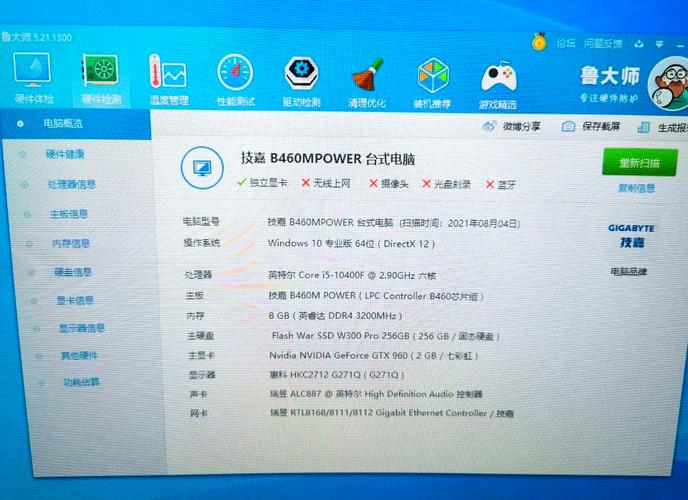Screen dimensions: 688x500
Task: Select 显卡信息 in the sidebar
Action: pyautogui.click(x=75, y=300)
